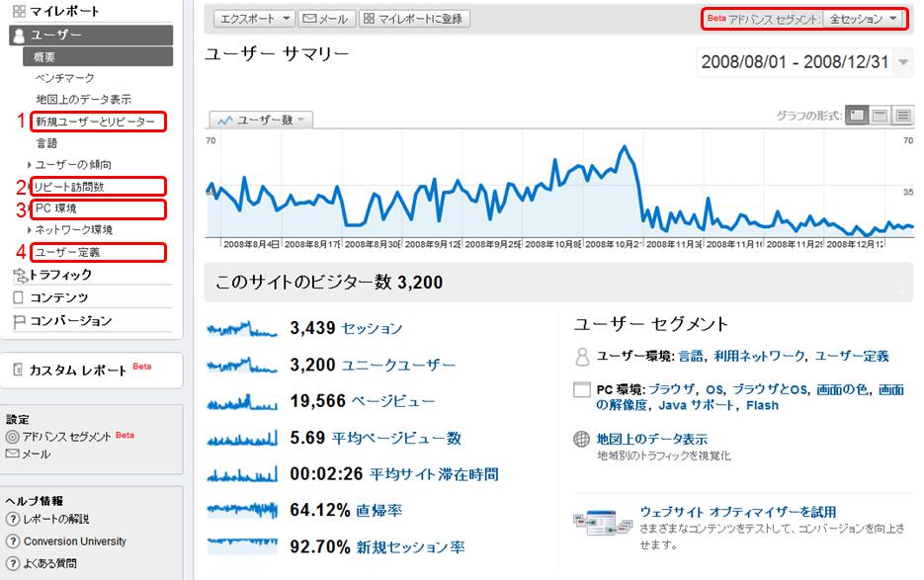Image resolution: width=924 pixels, height=580 pixels.
Task: Open the 概要 menu item
Action: (98, 56)
